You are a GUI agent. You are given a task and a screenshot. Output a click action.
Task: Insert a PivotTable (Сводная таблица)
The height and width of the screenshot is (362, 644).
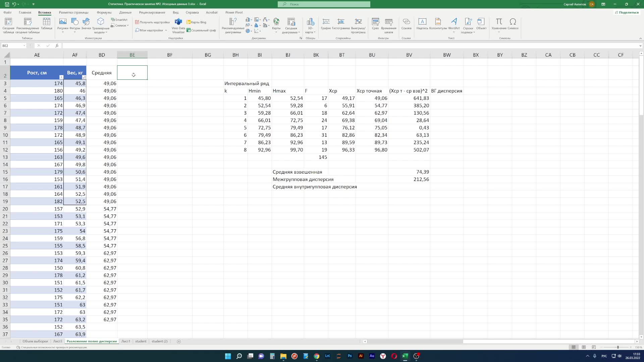(8, 25)
